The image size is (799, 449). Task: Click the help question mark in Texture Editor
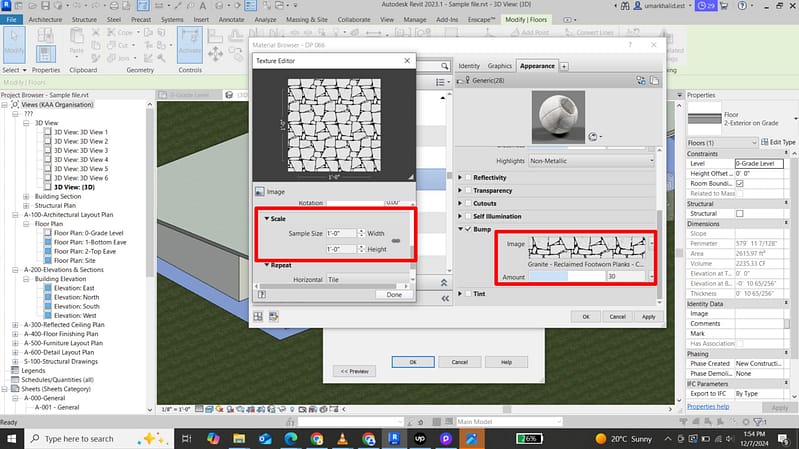point(261,294)
